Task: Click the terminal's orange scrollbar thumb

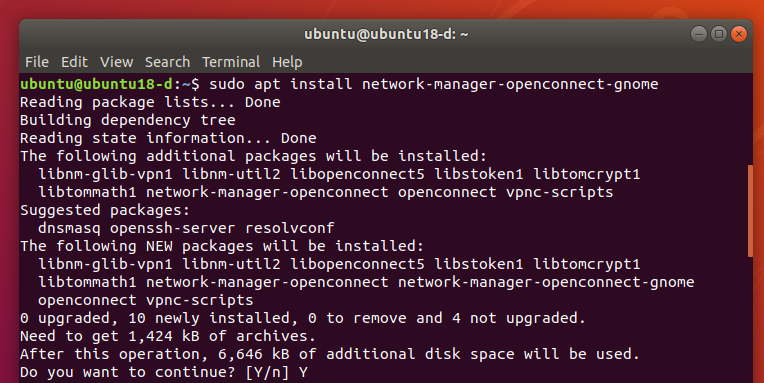Action: point(750,211)
